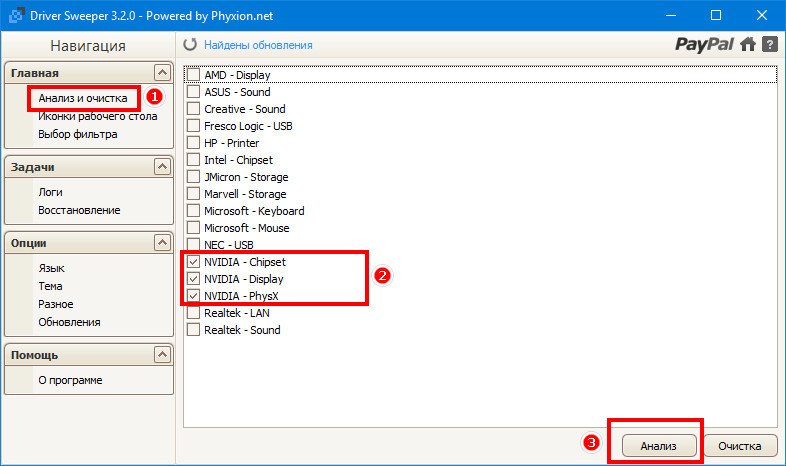
Task: Enable the AMD - Display checkbox
Action: coord(193,75)
